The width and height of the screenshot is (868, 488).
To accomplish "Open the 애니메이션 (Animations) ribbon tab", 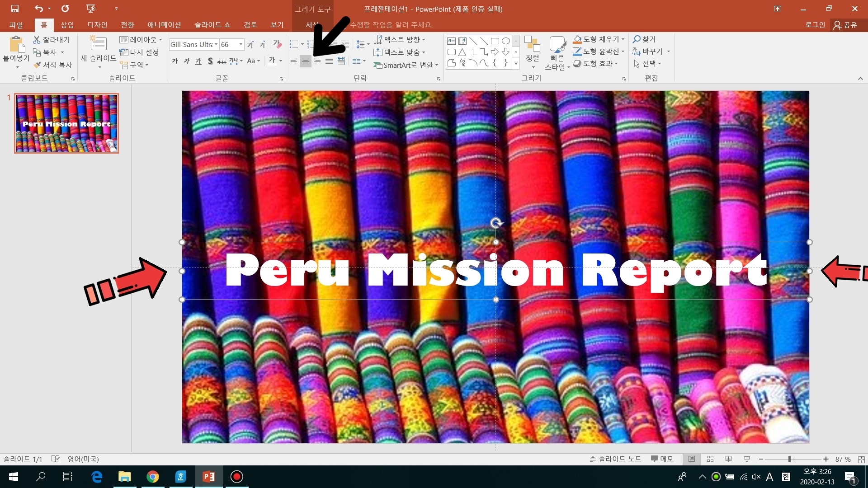I will pyautogui.click(x=164, y=25).
